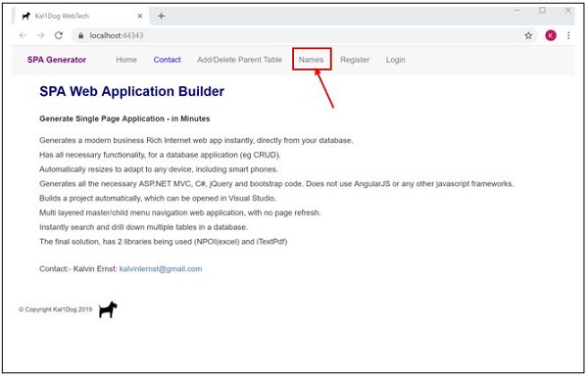Click the localhost address bar

pos(296,35)
